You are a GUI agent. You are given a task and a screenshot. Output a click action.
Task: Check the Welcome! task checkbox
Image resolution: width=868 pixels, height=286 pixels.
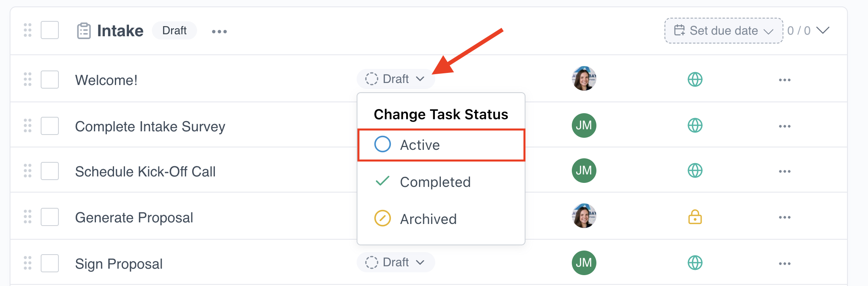(50, 79)
